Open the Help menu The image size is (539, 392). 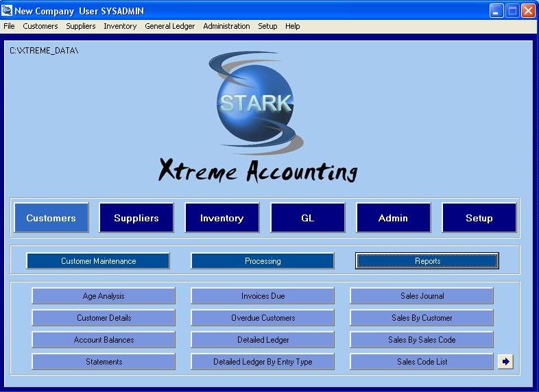(x=293, y=26)
